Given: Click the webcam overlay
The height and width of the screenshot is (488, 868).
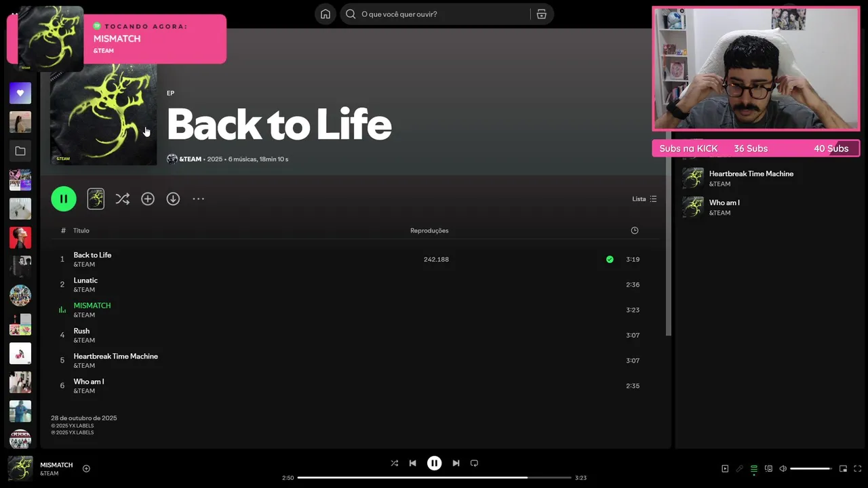Looking at the screenshot, I should (x=756, y=69).
